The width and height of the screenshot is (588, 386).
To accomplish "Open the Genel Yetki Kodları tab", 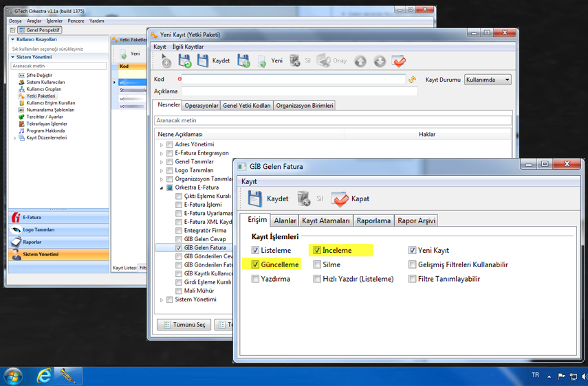I will point(247,106).
